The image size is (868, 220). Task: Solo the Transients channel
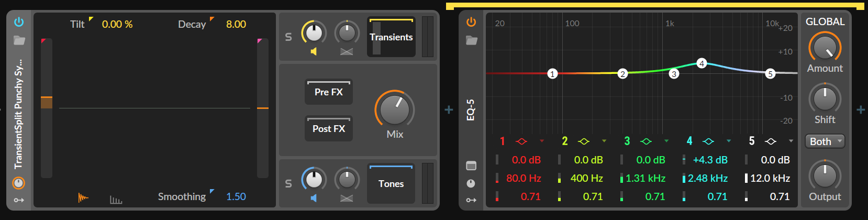[x=288, y=37]
